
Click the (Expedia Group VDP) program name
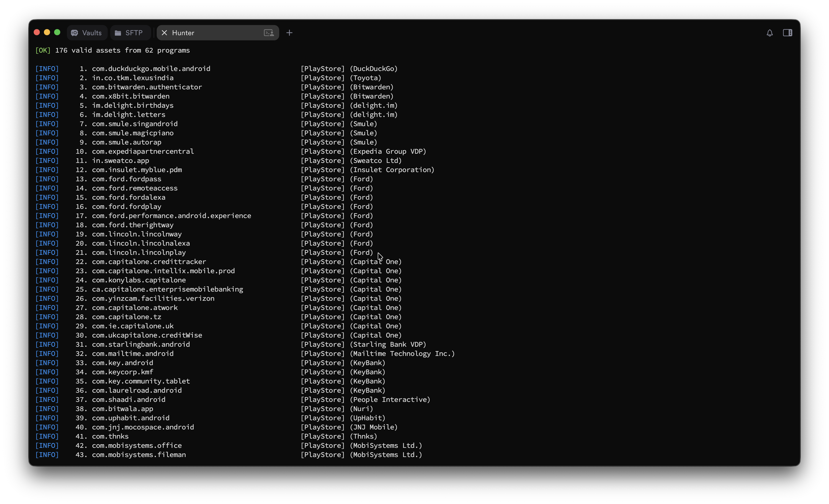click(388, 151)
